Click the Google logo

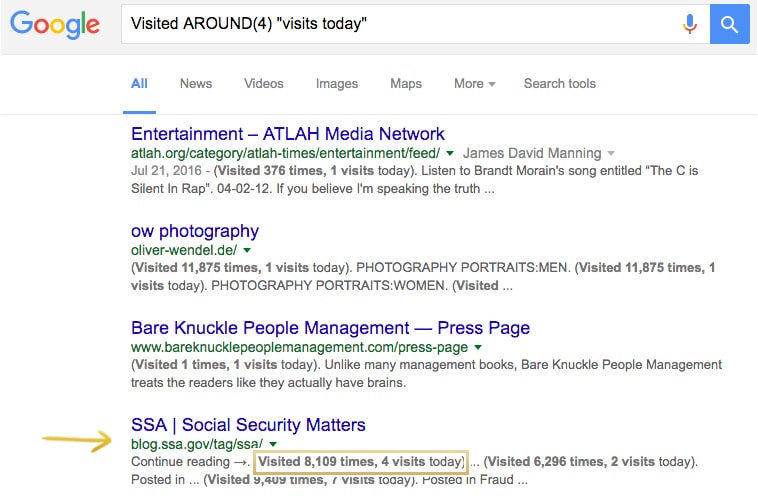[x=55, y=24]
